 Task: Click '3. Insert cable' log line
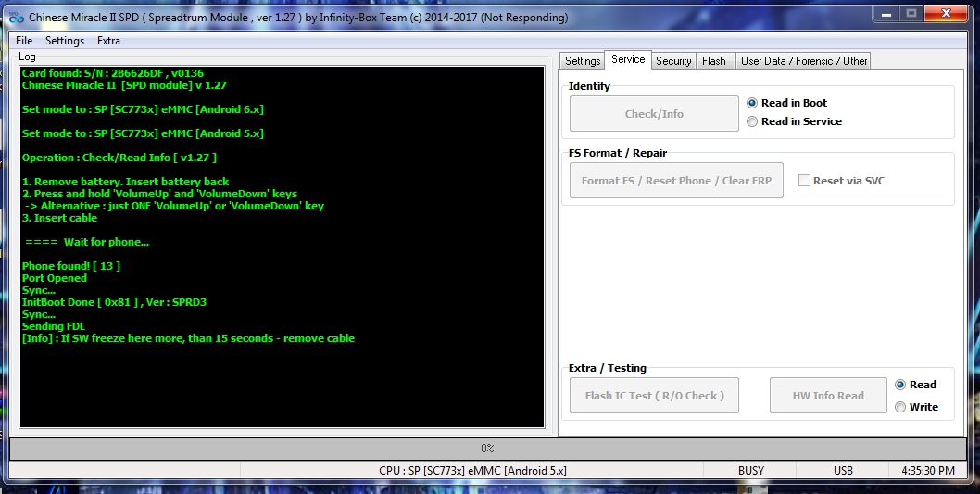pos(59,218)
